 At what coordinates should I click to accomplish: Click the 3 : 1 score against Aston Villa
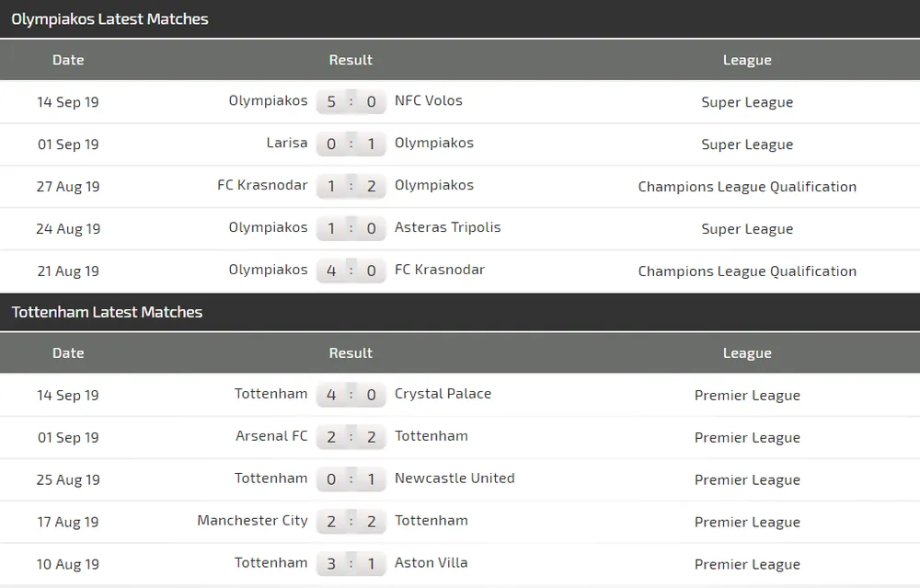tap(351, 564)
